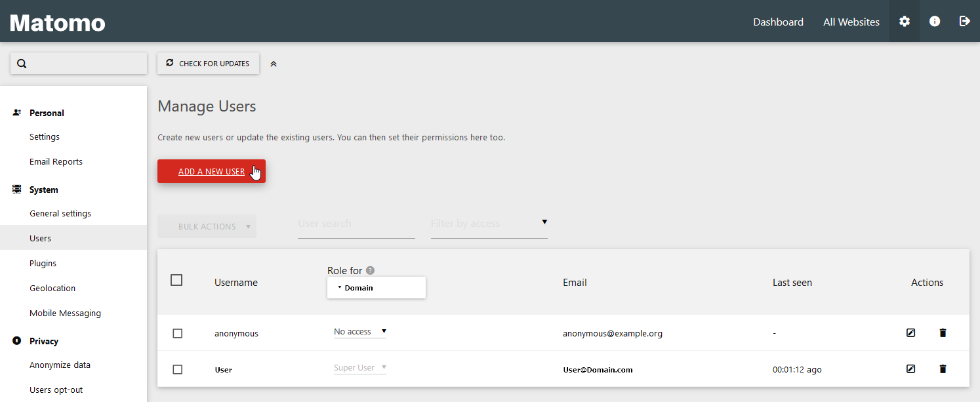Click Check for Updates button
Image resolution: width=980 pixels, height=402 pixels.
(208, 64)
